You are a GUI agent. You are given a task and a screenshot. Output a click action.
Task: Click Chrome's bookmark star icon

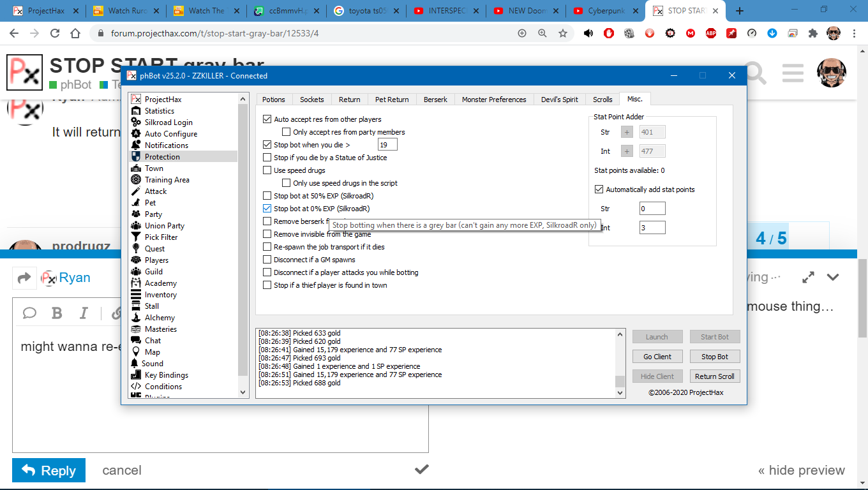562,33
